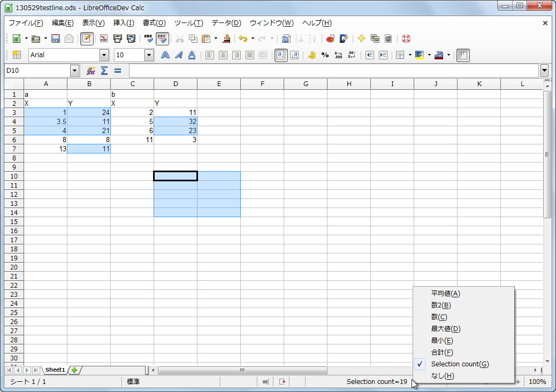Align cell text right
Image resolution: width=556 pixels, height=392 pixels.
(236, 55)
